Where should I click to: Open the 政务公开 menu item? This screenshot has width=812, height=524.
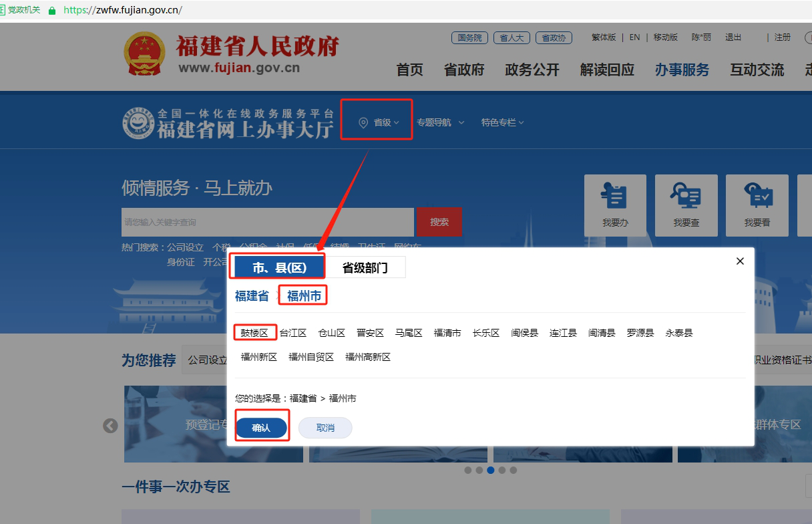pyautogui.click(x=532, y=70)
